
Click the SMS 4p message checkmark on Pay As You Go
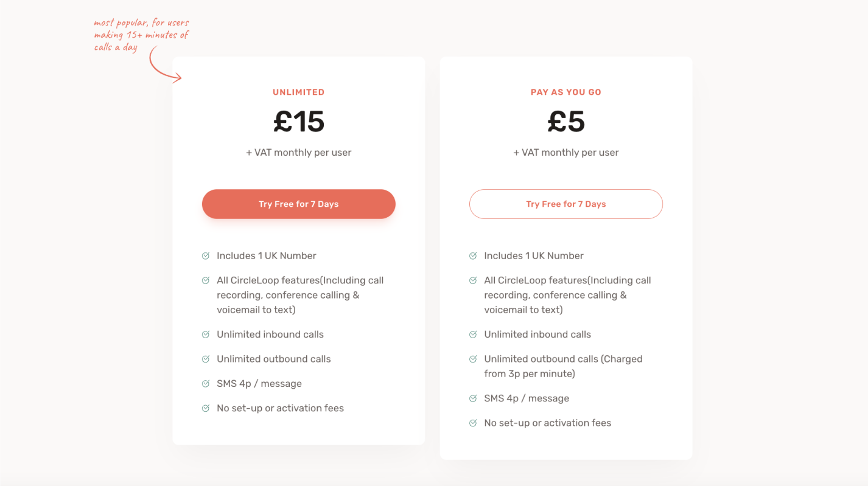pos(472,398)
